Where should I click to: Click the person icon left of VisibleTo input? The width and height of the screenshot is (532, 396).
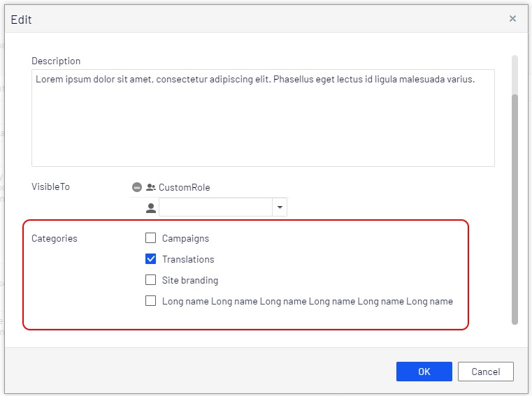(150, 207)
